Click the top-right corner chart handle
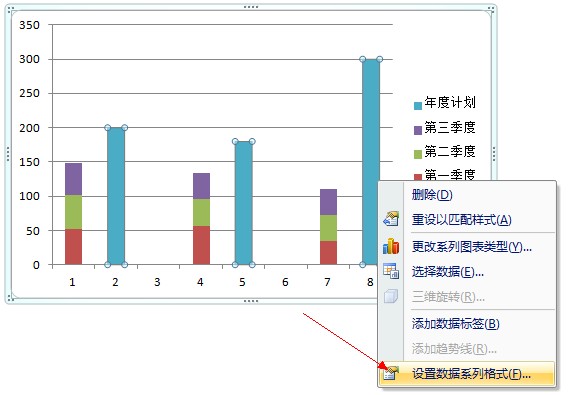This screenshot has width=581, height=395. [491, 9]
